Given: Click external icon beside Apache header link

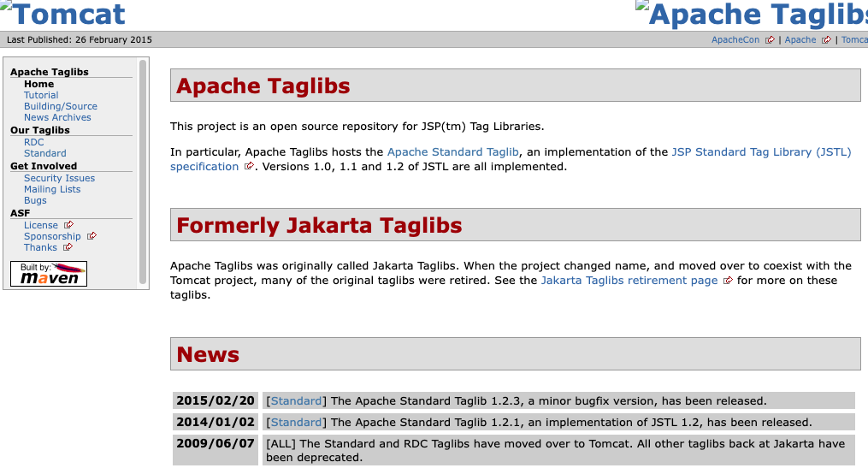Looking at the screenshot, I should coord(826,40).
